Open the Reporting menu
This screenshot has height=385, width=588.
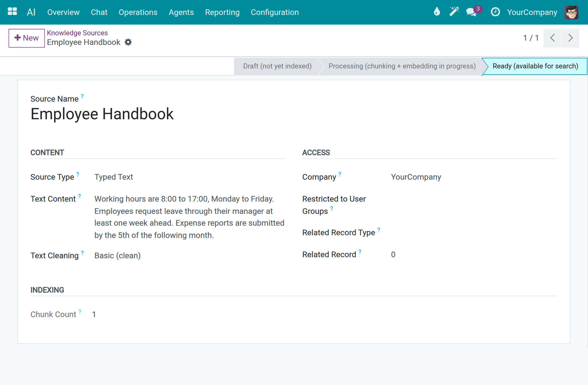pos(222,12)
